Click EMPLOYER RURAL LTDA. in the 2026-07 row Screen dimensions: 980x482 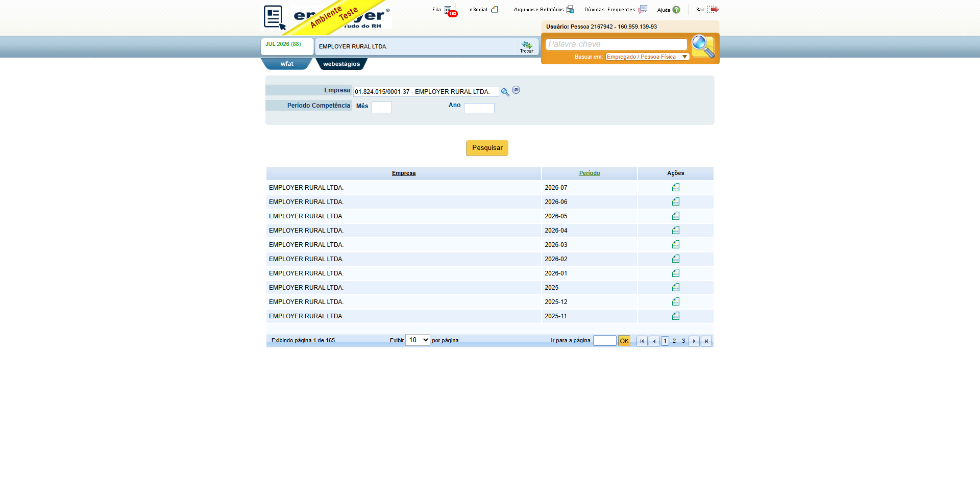(x=306, y=188)
